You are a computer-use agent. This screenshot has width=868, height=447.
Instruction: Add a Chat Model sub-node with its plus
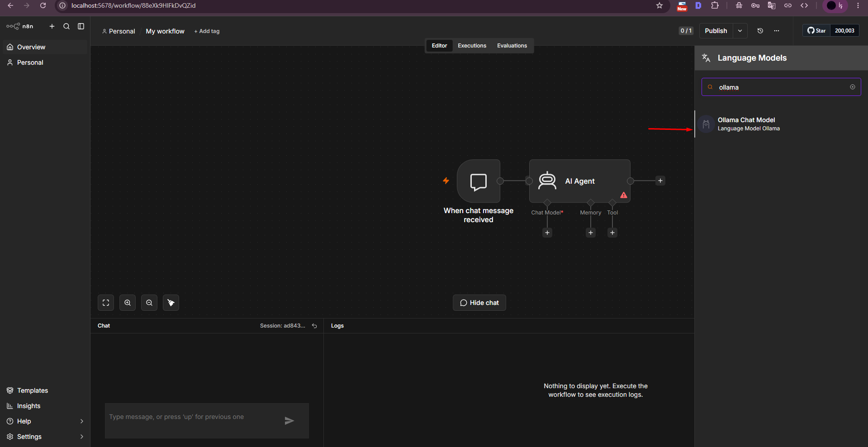[547, 233]
